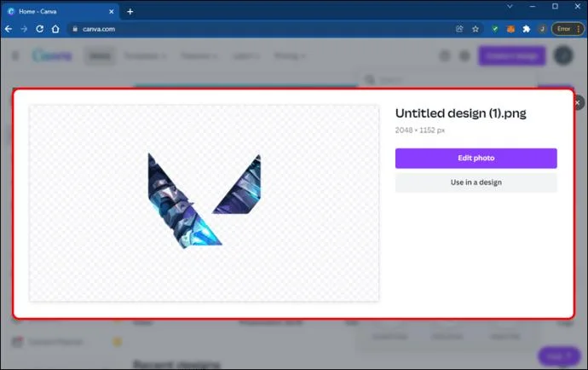Close the Home - Canva tab
This screenshot has width=588, height=370.
[112, 12]
